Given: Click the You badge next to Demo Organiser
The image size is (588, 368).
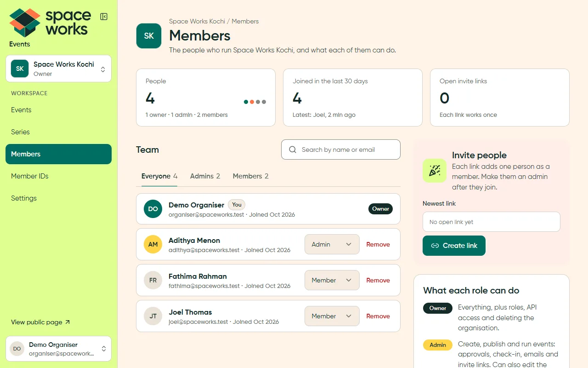Looking at the screenshot, I should (x=237, y=205).
